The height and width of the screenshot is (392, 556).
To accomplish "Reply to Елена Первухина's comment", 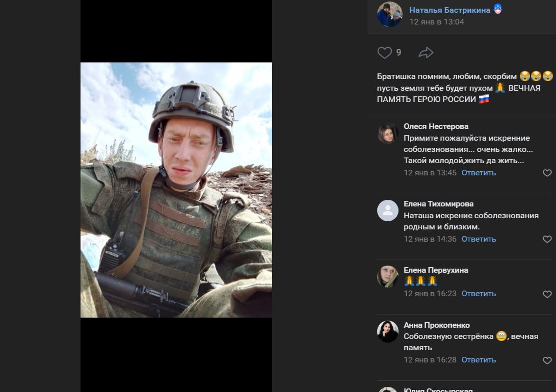I will [479, 294].
